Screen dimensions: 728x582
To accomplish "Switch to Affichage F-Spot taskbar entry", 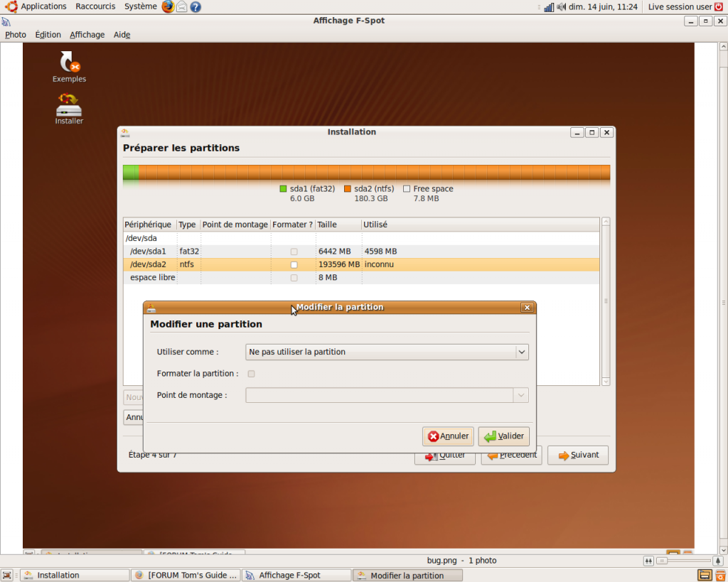I will pyautogui.click(x=296, y=576).
